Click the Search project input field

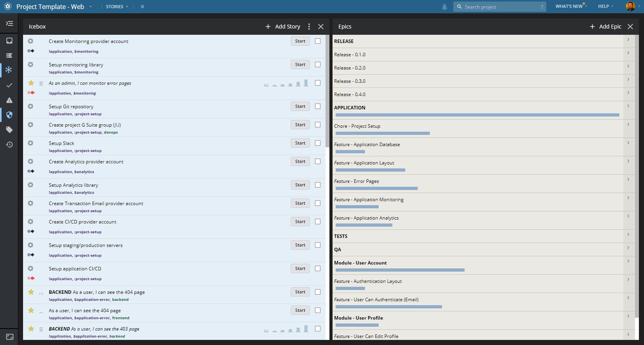500,7
